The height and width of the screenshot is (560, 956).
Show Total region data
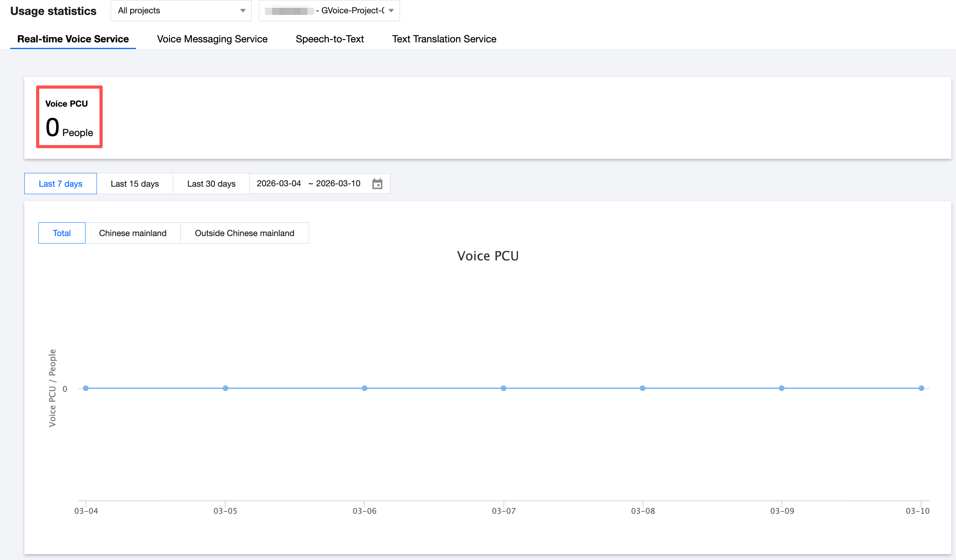(x=62, y=233)
